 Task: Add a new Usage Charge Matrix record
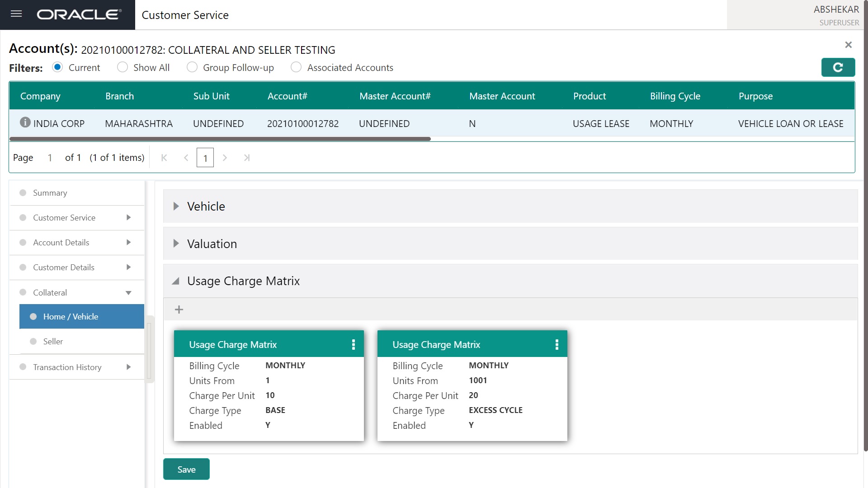click(x=179, y=310)
